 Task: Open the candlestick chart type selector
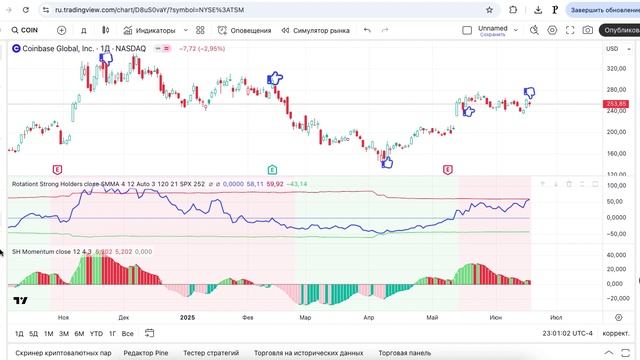click(x=105, y=30)
